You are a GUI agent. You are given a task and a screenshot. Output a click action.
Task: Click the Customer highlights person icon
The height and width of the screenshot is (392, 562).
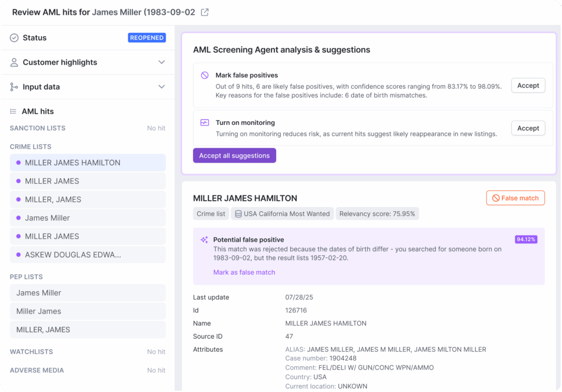14,63
